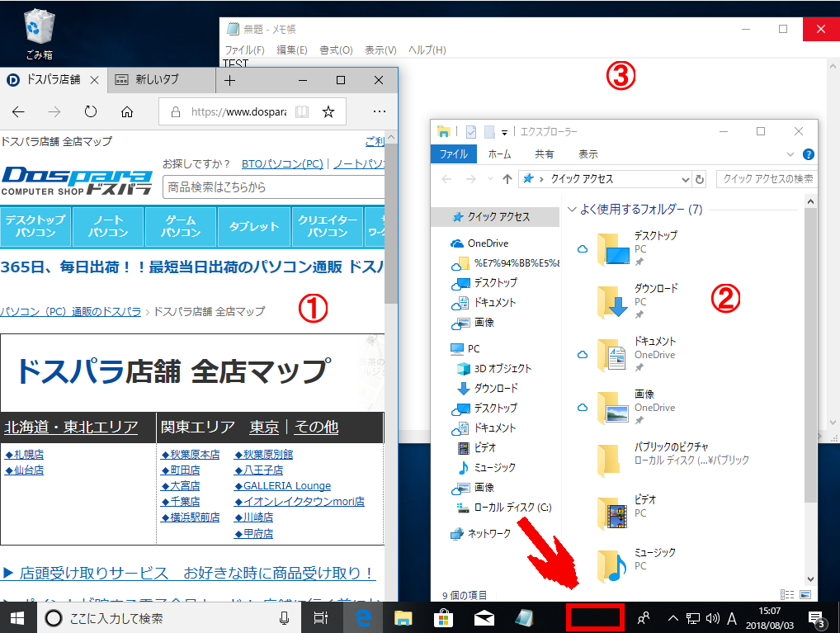Go forward in Edge browser
Image resolution: width=840 pixels, height=633 pixels.
pyautogui.click(x=54, y=111)
